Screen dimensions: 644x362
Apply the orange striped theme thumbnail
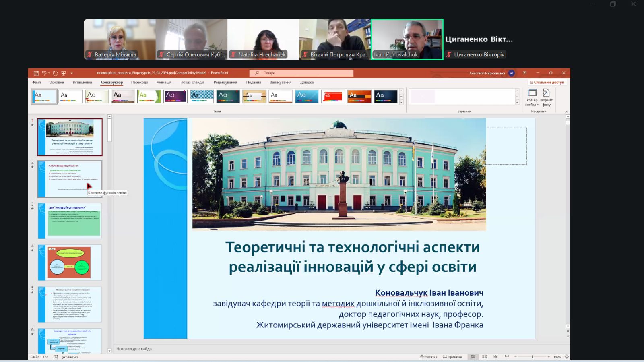point(359,97)
